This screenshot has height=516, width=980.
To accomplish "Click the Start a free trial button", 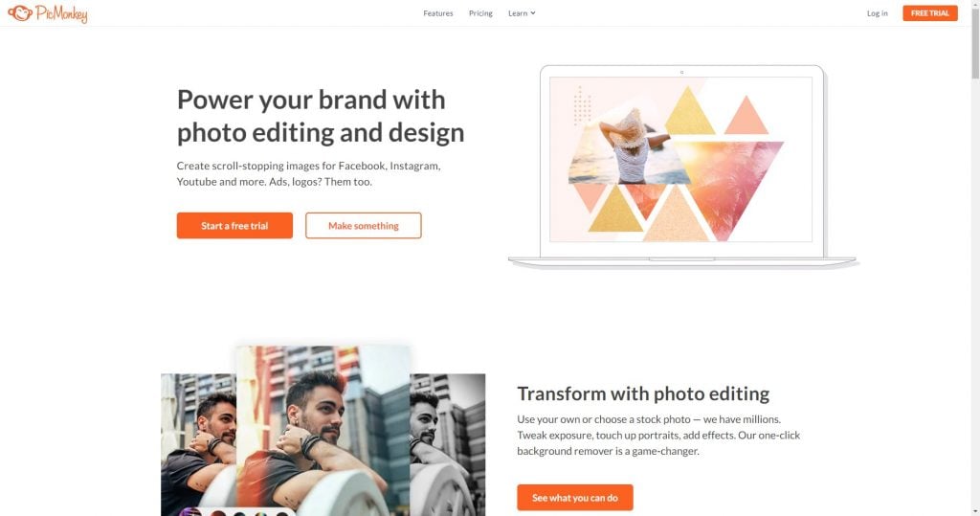I will click(234, 225).
